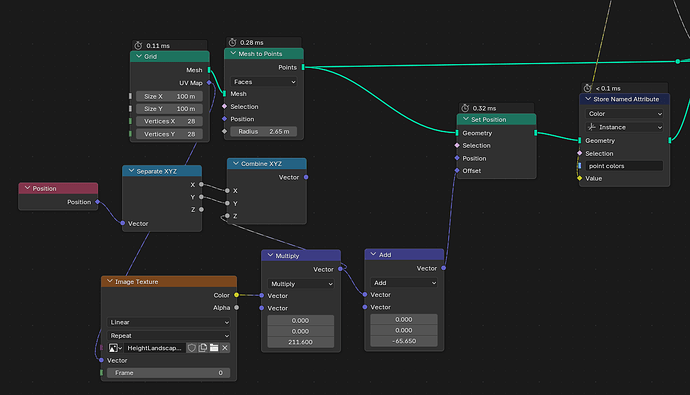The height and width of the screenshot is (395, 690).
Task: Click the timer icon above Store Named Attribute
Action: (587, 88)
